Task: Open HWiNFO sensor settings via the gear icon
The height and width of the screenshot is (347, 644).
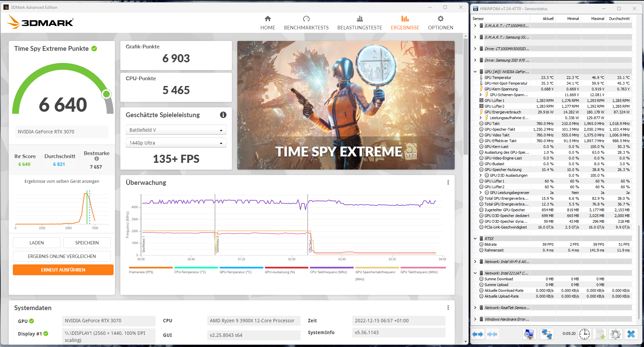Action: [616, 334]
